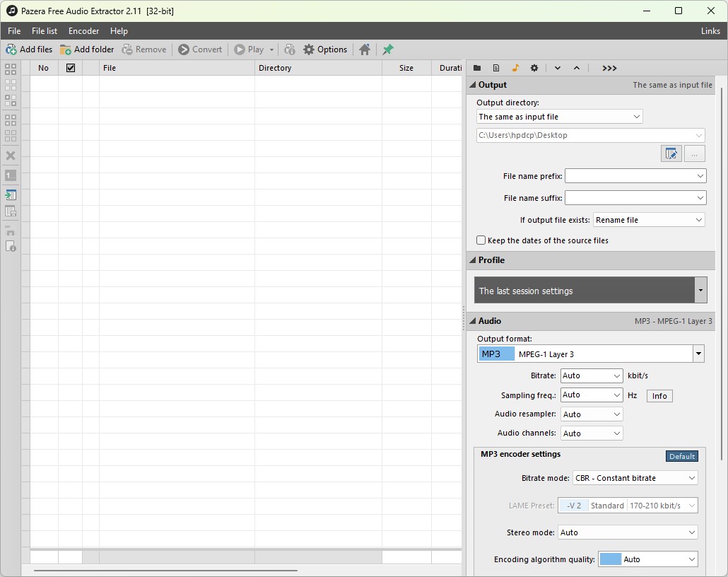Click the file list horizontal scrollbar
728x577 pixels.
pos(165,570)
